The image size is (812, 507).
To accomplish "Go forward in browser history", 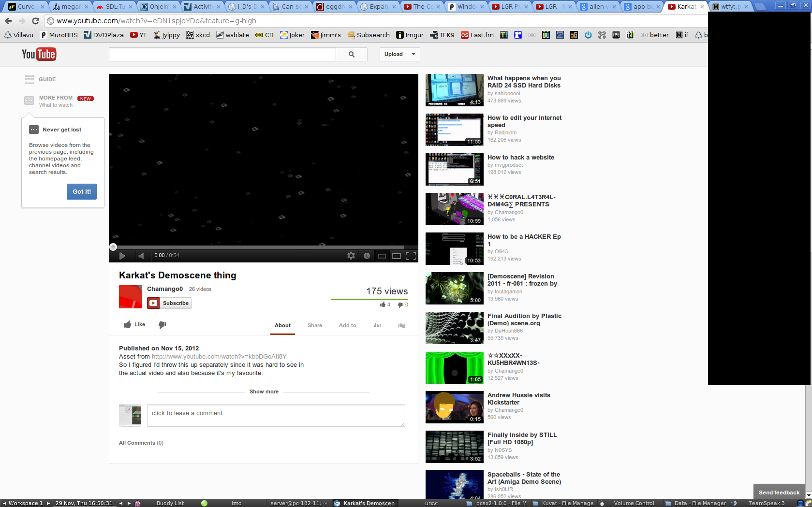I will [x=22, y=21].
